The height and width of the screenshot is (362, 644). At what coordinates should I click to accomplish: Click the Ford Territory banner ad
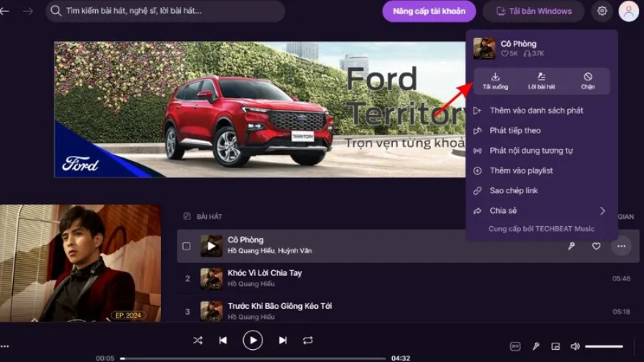point(260,109)
